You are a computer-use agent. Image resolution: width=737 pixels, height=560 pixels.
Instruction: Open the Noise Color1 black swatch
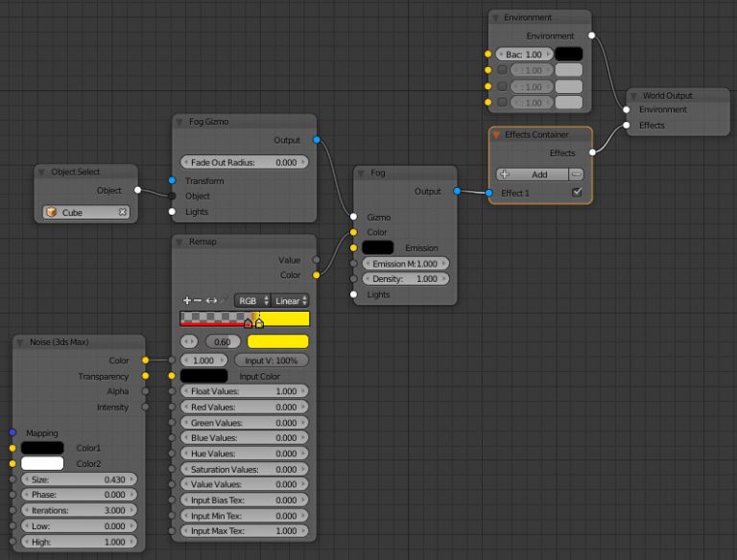coord(42,448)
